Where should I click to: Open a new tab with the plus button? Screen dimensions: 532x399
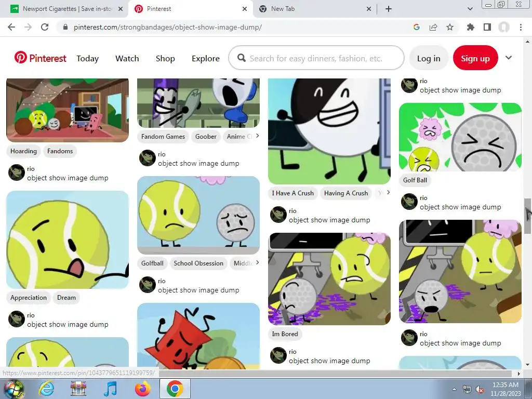[389, 9]
